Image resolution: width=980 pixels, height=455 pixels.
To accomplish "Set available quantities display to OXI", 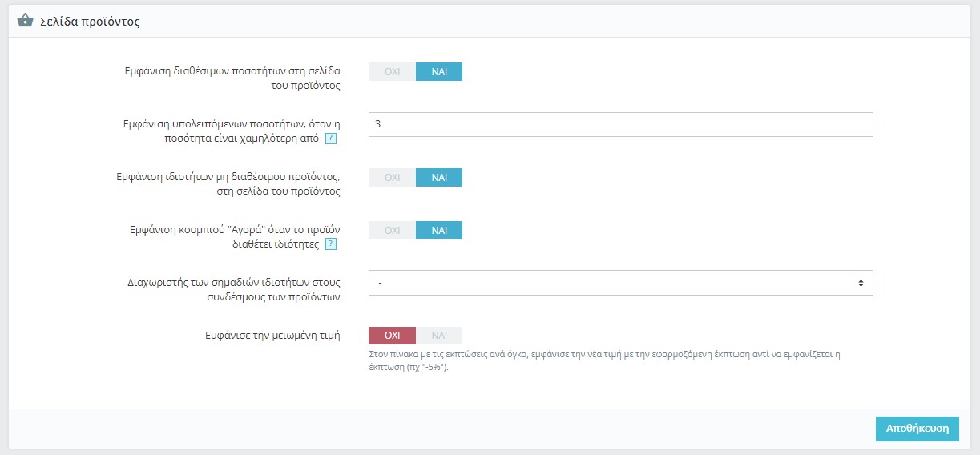I will [392, 72].
